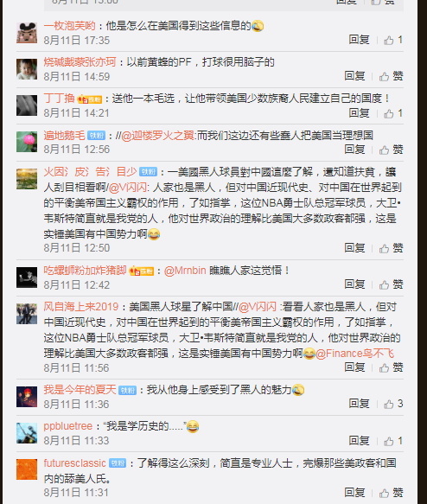Open the @Finance鸟不飞 mention link
The height and width of the screenshot is (504, 427).
click(x=355, y=354)
